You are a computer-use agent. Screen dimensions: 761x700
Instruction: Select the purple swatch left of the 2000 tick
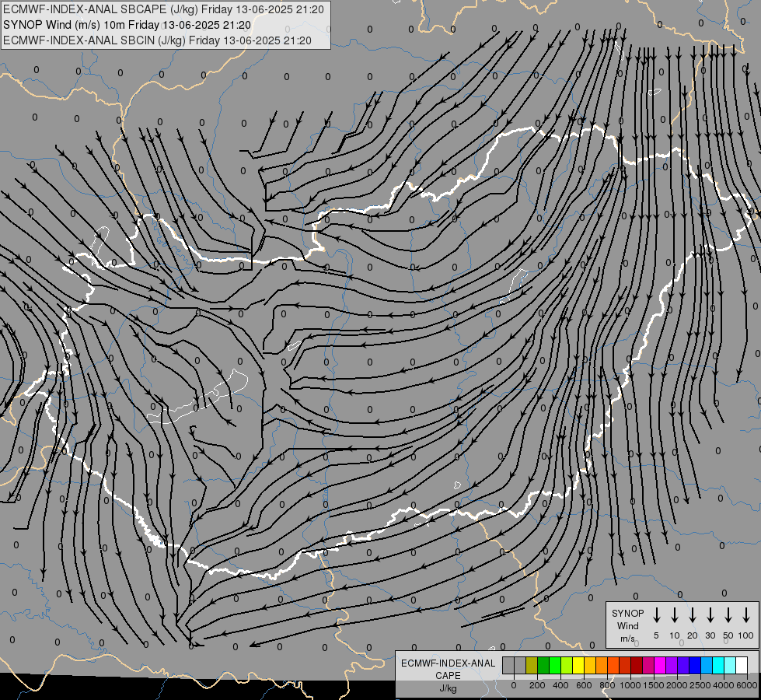point(672,665)
